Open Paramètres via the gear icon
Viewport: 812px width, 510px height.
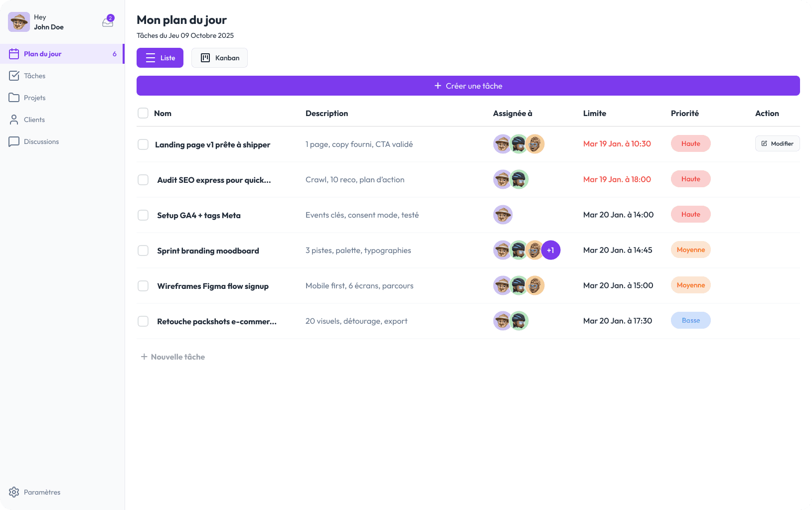pos(13,492)
